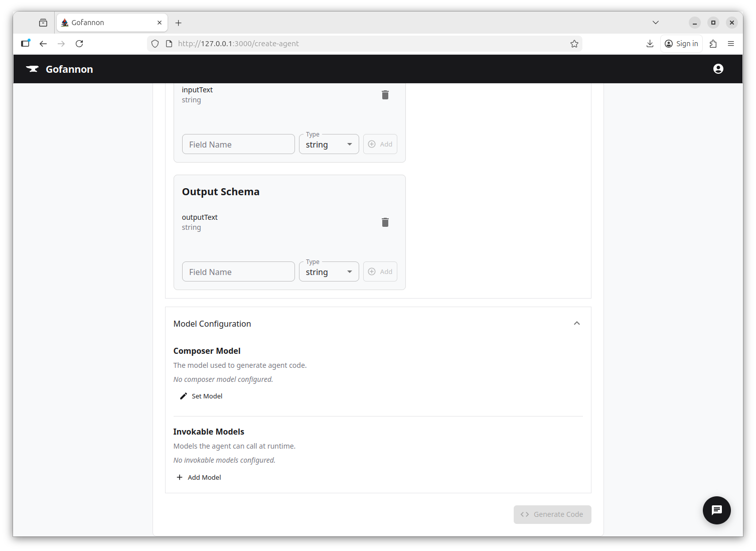The height and width of the screenshot is (551, 756).
Task: Delete the inputText schema field
Action: point(385,95)
